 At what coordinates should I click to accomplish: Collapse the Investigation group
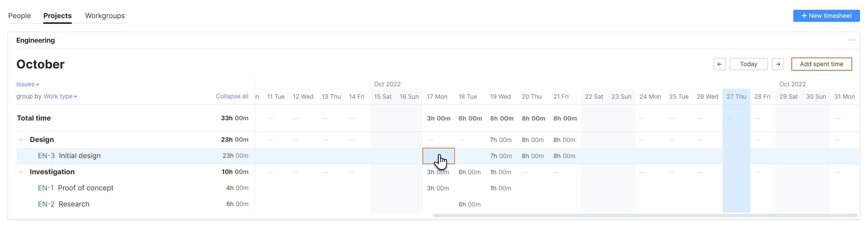(20, 172)
